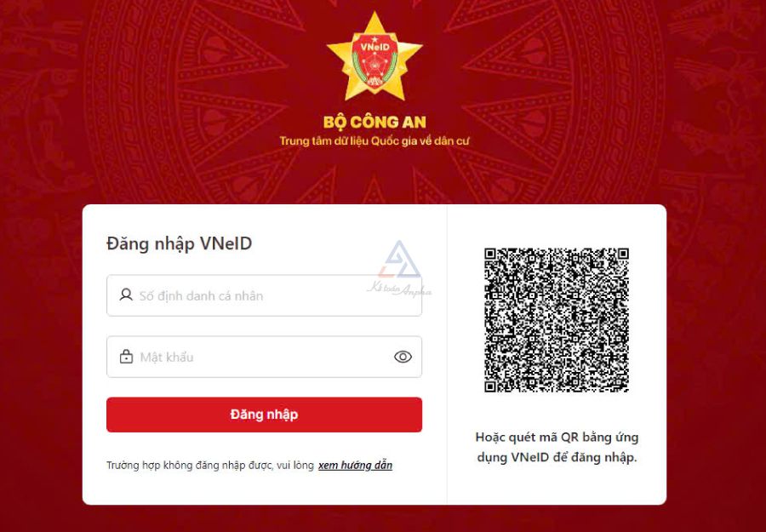The height and width of the screenshot is (532, 766).
Task: Click the BỘ CÔNG AN title text
Action: pos(374,122)
